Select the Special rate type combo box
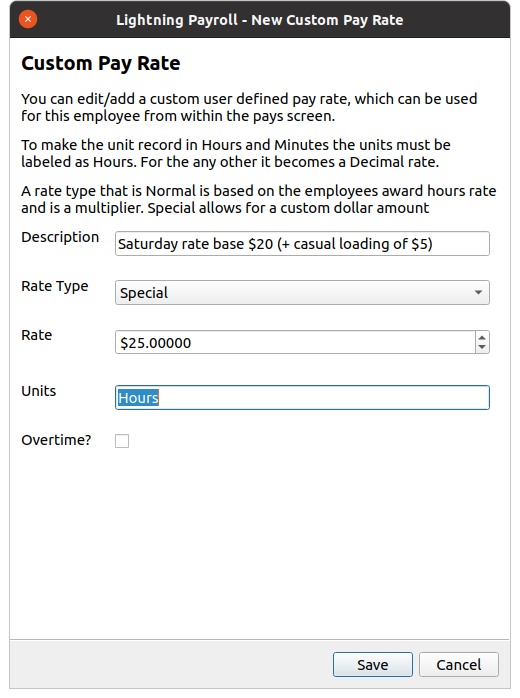This screenshot has height=698, width=520. point(302,292)
